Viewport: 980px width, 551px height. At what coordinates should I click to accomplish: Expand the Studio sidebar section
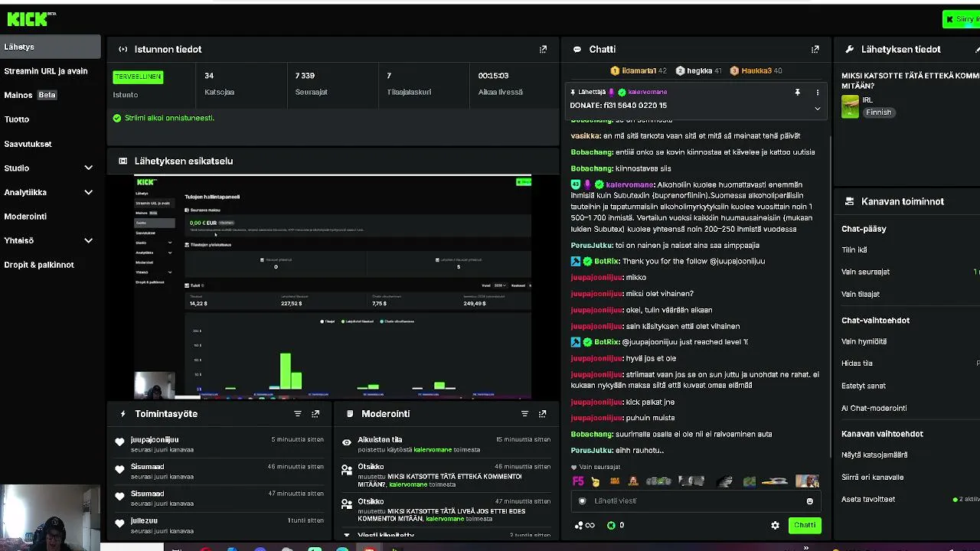point(88,168)
